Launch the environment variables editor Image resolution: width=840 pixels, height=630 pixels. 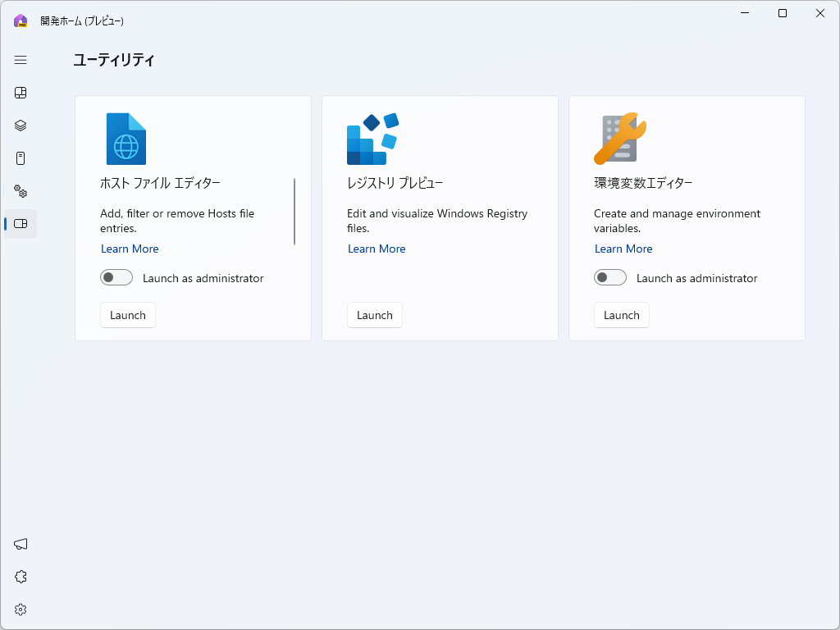click(x=622, y=315)
